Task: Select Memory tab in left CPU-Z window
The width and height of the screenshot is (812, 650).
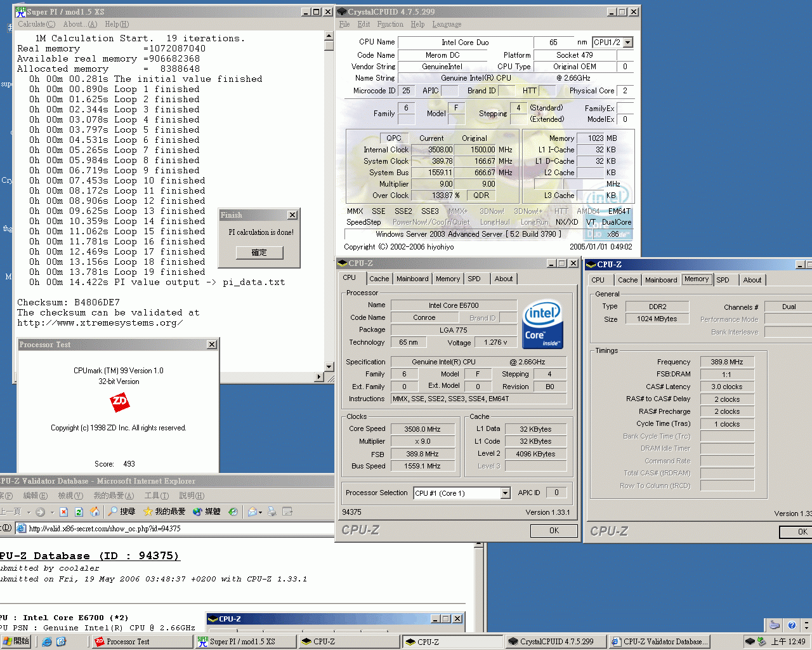Action: pyautogui.click(x=448, y=279)
